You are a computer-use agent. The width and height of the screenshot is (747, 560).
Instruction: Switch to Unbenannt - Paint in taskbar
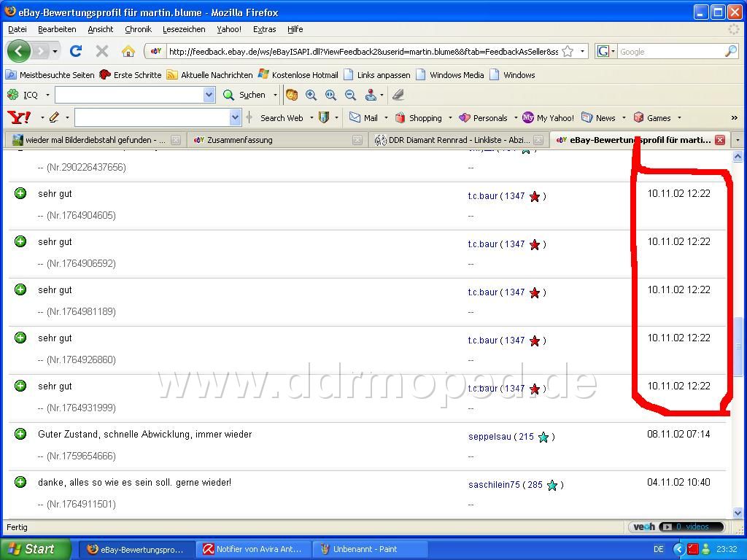(x=371, y=549)
